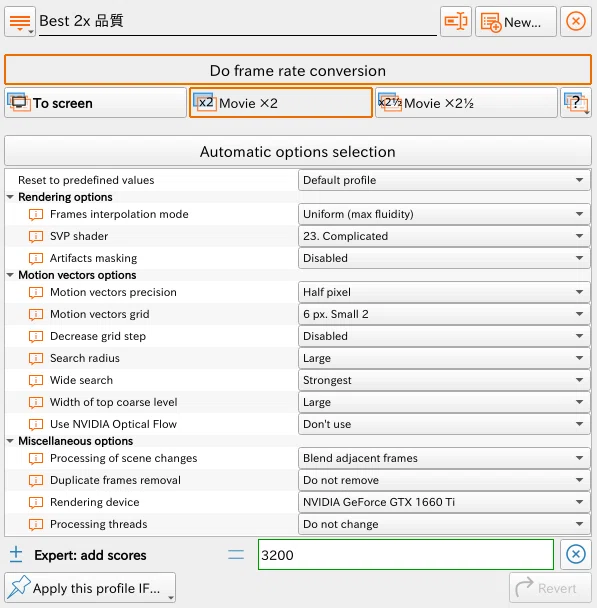Collapse the Rendering options section
This screenshot has width=597, height=608.
coord(10,197)
